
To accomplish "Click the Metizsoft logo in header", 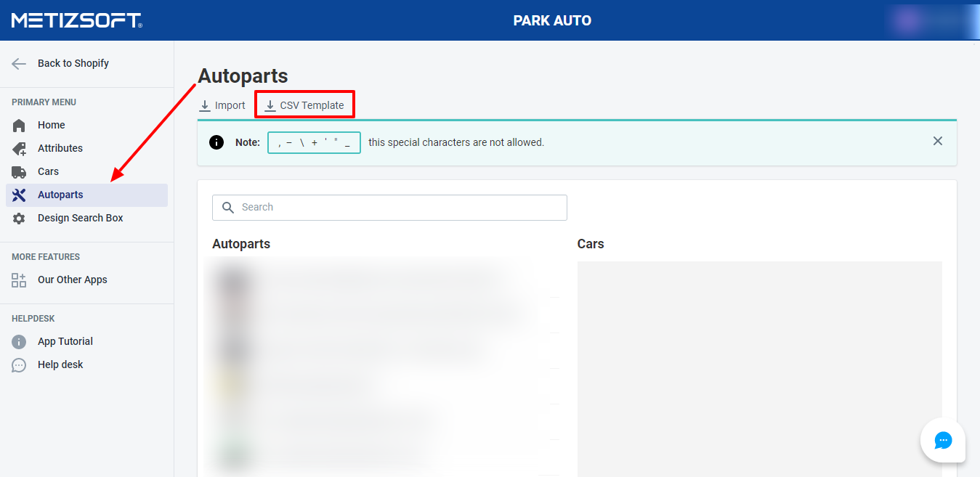I will coord(76,20).
